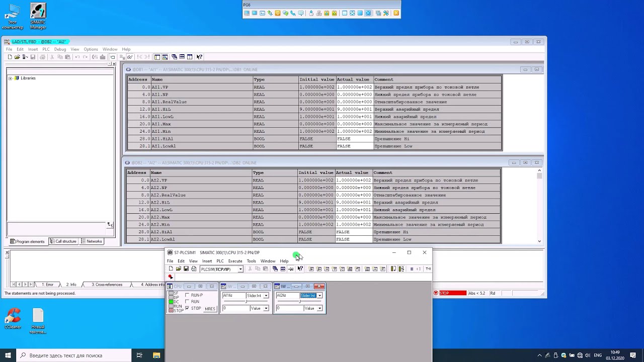Click the AI2fiz value input field
The height and width of the screenshot is (362, 644).
(x=289, y=308)
